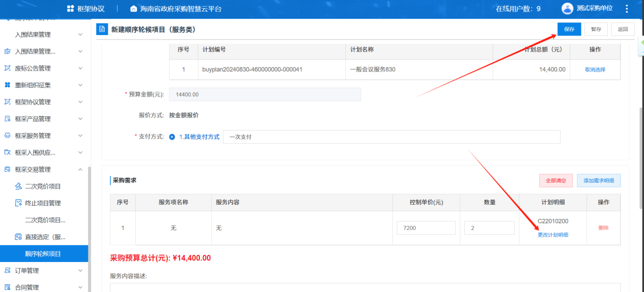Click the document icon beside 新建顺序轮候项目
This screenshot has width=644, height=292.
point(102,29)
